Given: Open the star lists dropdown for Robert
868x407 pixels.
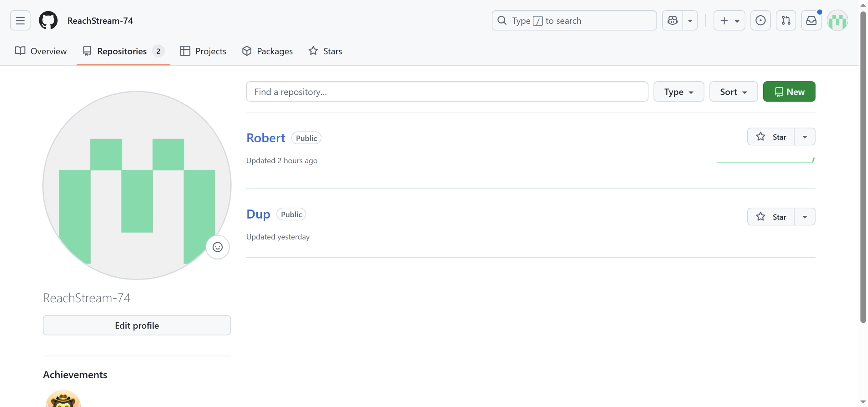Looking at the screenshot, I should pyautogui.click(x=805, y=137).
